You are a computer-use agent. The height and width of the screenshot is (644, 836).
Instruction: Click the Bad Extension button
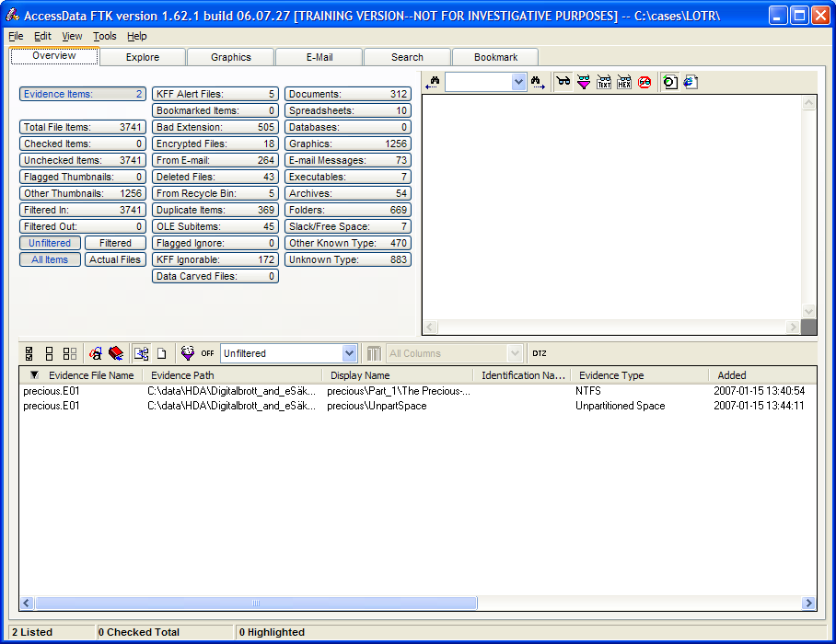215,127
